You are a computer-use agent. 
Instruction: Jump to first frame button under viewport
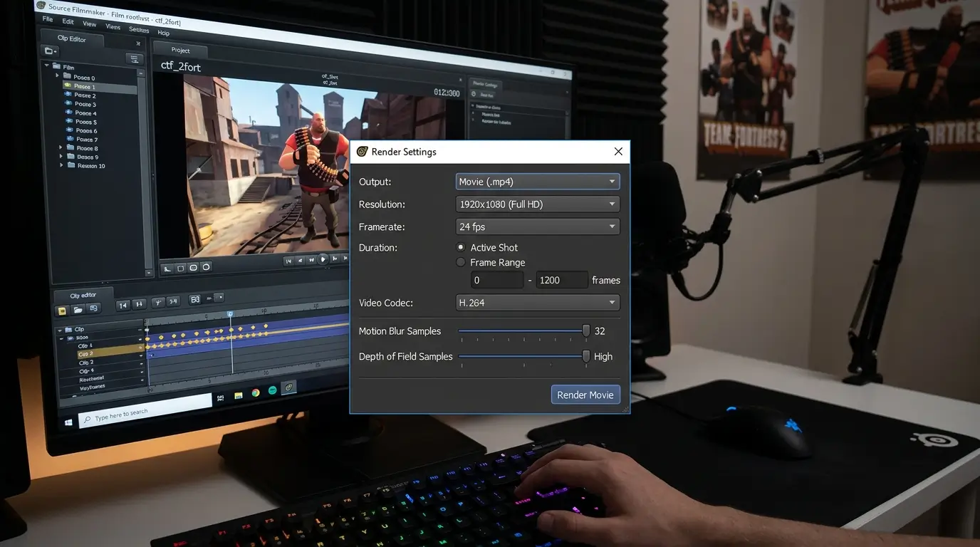pos(288,261)
